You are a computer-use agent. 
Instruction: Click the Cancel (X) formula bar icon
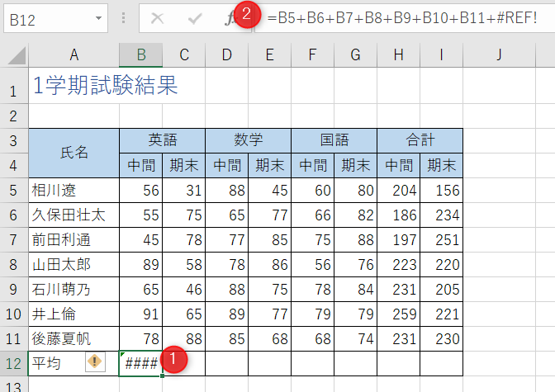coord(157,18)
